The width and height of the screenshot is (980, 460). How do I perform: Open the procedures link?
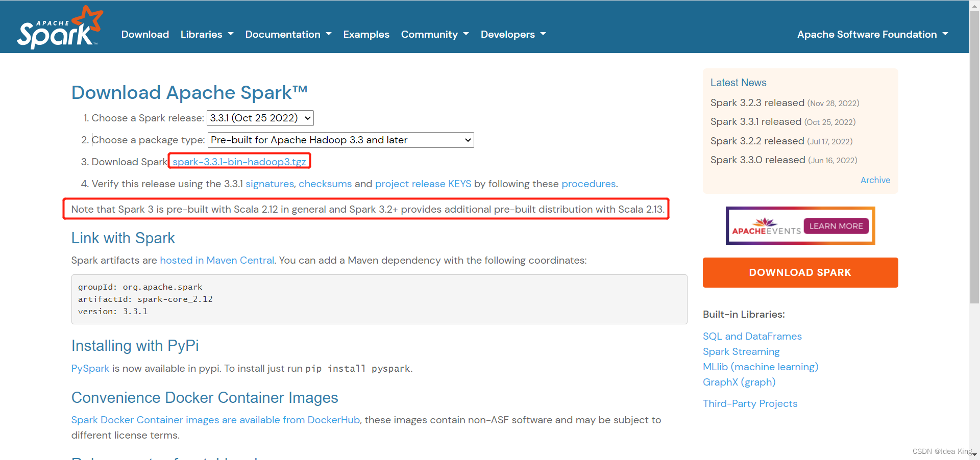tap(589, 184)
